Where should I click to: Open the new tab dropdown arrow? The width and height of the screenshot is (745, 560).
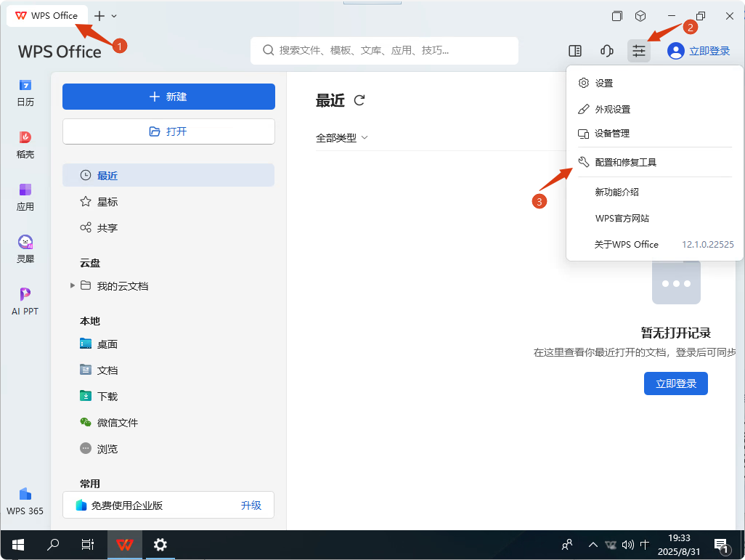[114, 16]
